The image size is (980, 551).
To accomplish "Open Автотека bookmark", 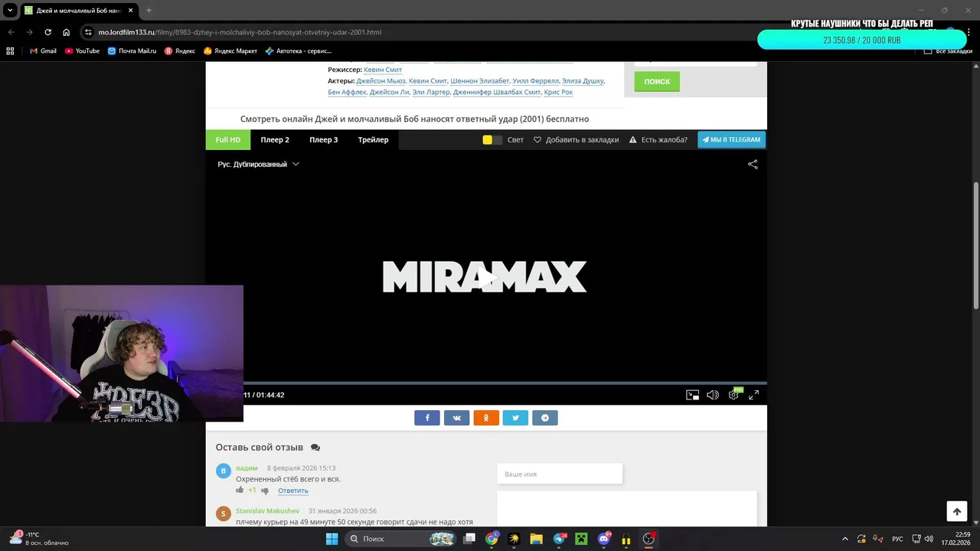I will [298, 51].
